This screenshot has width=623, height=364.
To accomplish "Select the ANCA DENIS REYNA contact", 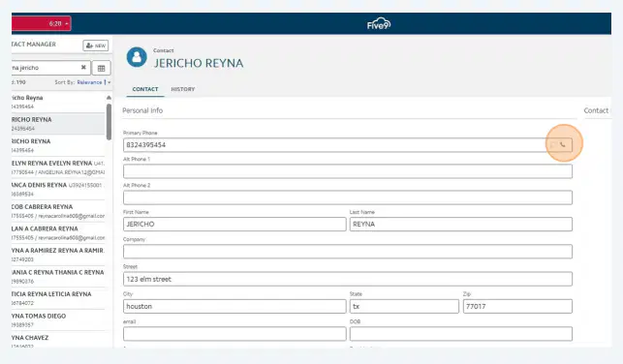I will [x=58, y=189].
